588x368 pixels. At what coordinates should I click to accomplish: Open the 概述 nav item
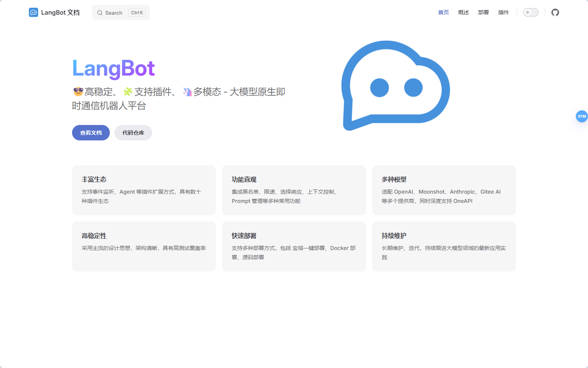click(464, 12)
